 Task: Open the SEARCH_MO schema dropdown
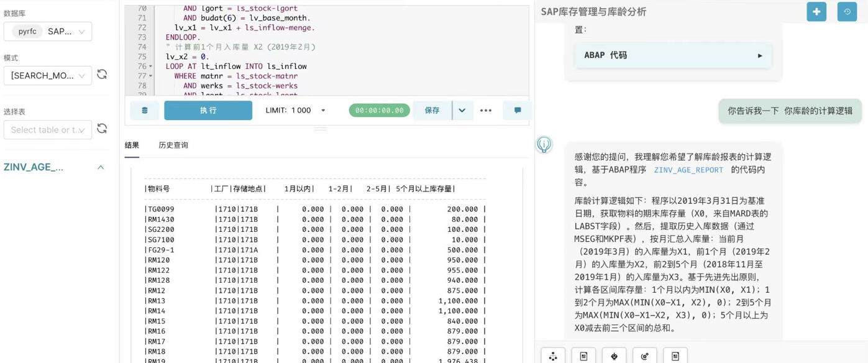tap(48, 76)
